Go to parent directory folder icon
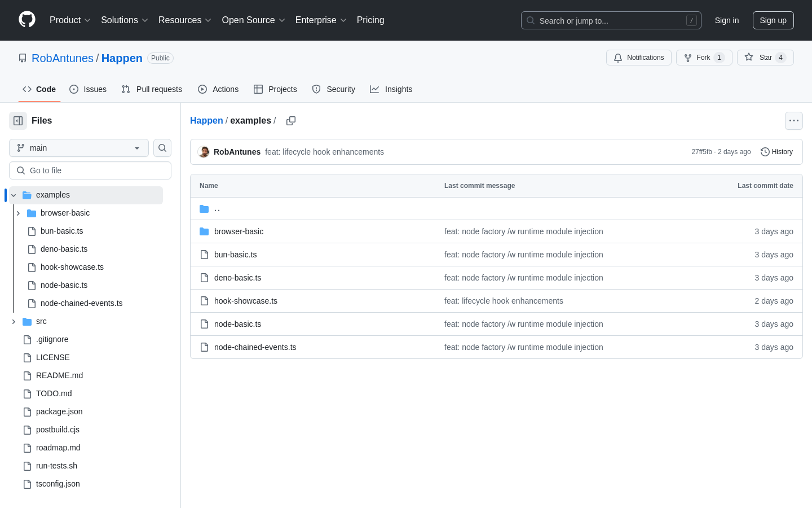This screenshot has width=812, height=508. coord(204,209)
